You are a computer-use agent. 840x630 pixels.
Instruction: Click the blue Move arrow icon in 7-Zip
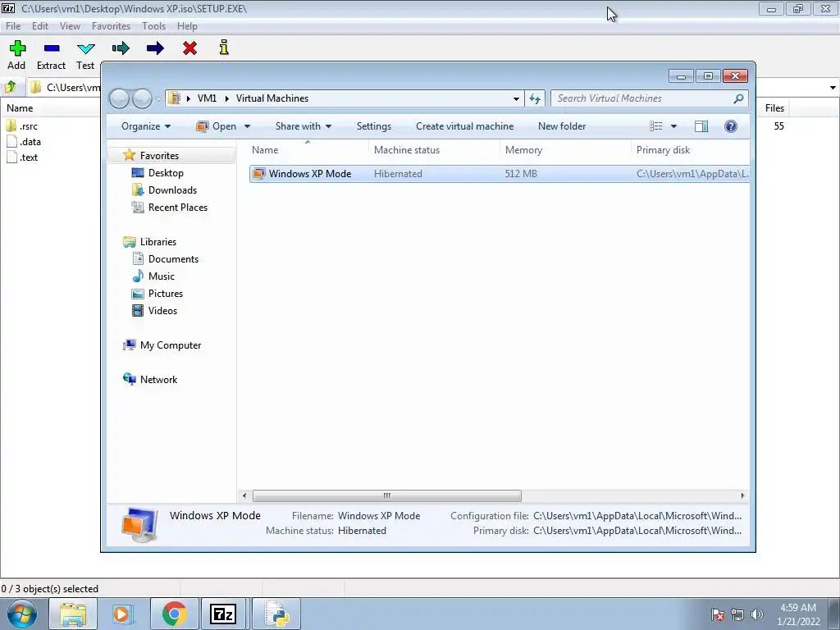(x=155, y=48)
